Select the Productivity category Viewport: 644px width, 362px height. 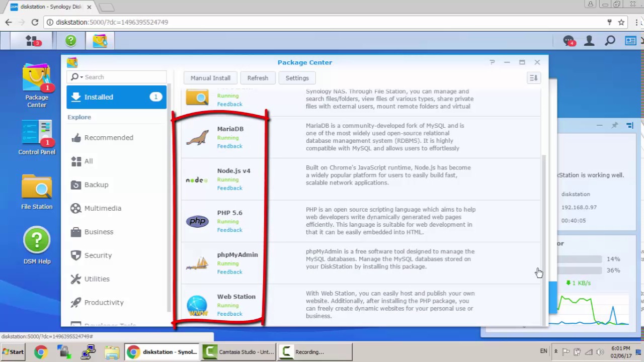[116, 302]
